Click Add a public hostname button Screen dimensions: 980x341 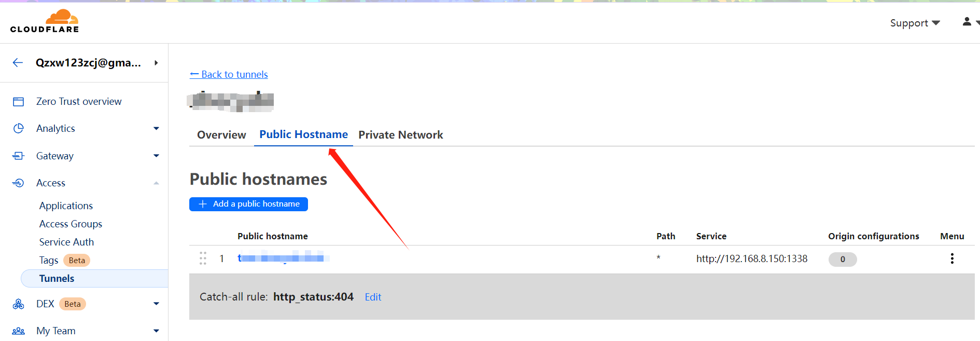[x=248, y=204]
